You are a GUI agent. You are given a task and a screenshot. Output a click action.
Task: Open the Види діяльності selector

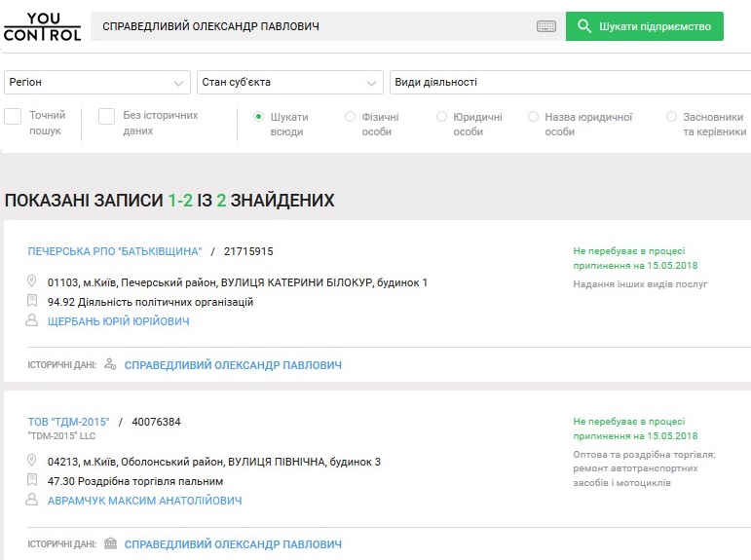[570, 83]
